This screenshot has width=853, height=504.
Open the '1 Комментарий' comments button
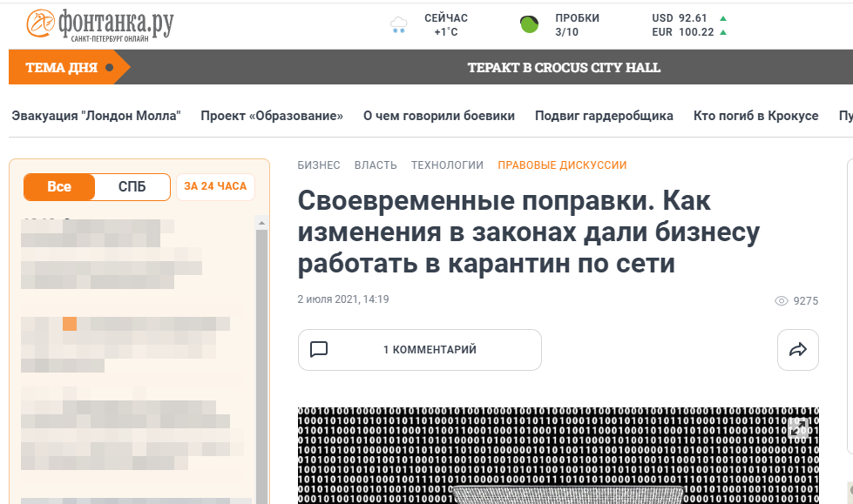click(419, 350)
